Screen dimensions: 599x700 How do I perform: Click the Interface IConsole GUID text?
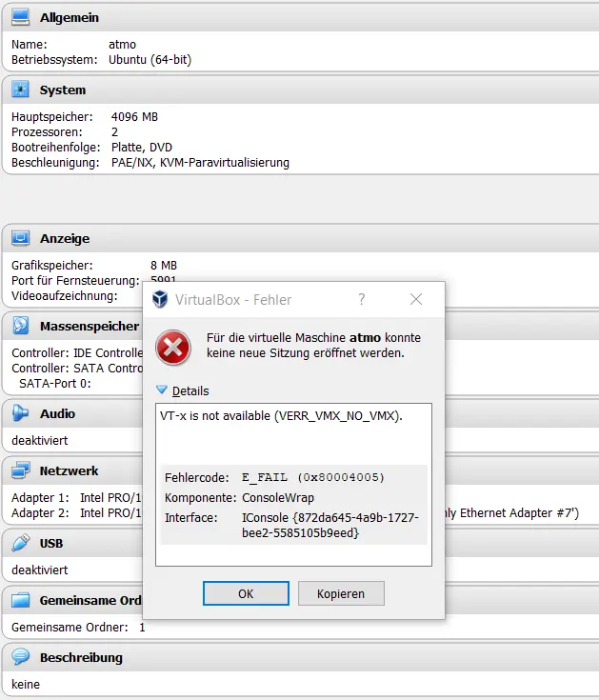coord(330,525)
